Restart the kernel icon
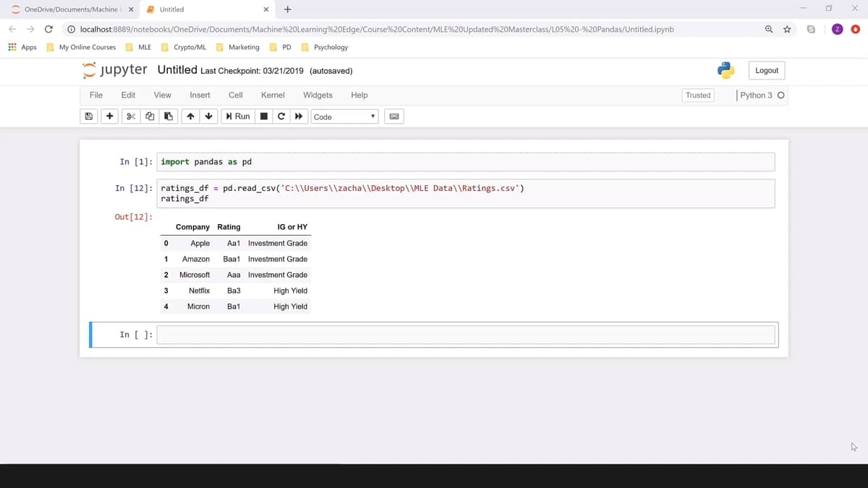The width and height of the screenshot is (868, 488). coord(281,116)
